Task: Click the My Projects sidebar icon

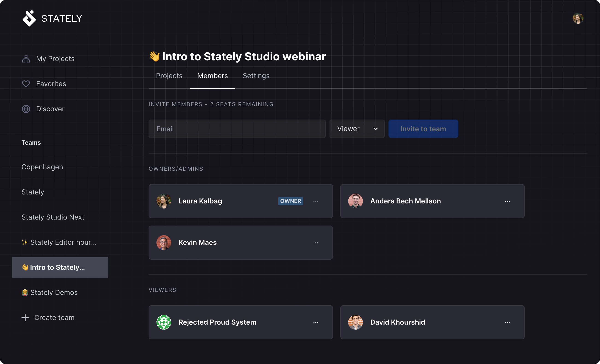Action: (x=26, y=58)
